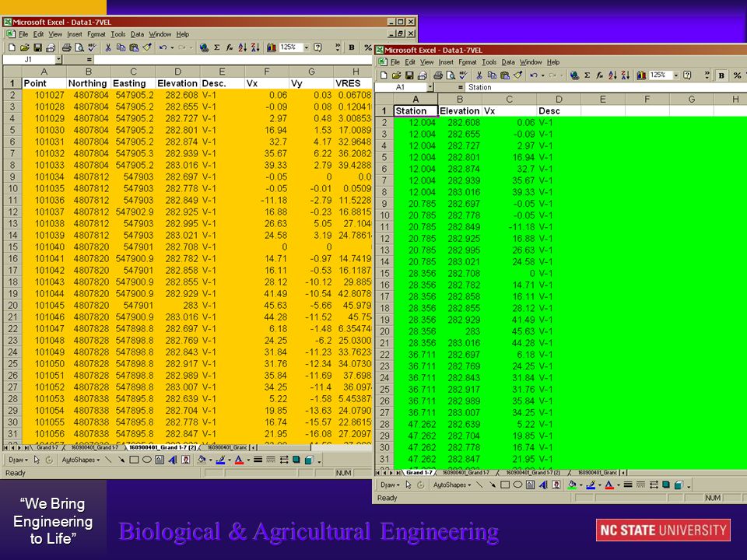747x560 pixels.
Task: Select Oval drawing tool in right window
Action: [x=517, y=485]
